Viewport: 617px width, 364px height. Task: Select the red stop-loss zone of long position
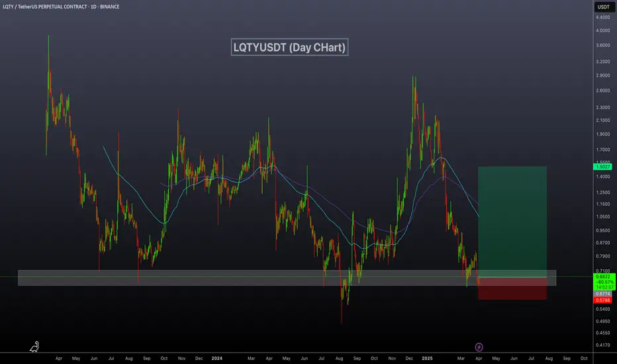(512, 289)
